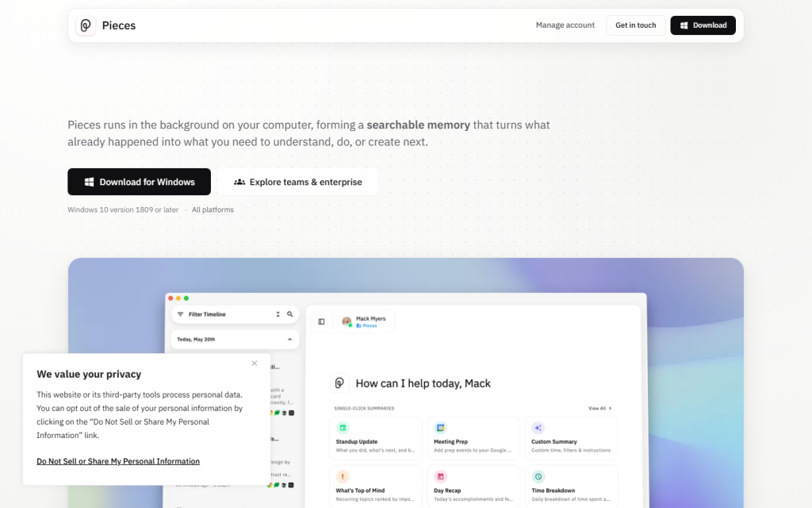Collapse the Today, May 20th section

tap(289, 340)
